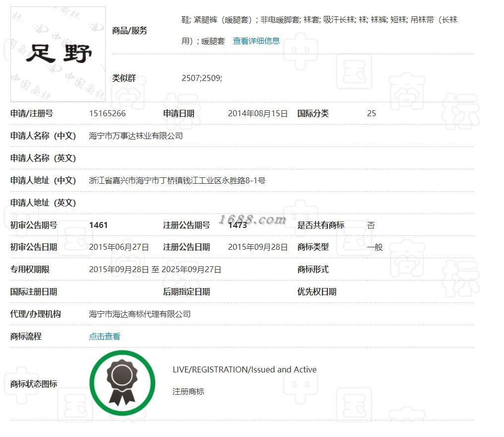Click the 代理/办理机构 label
The image size is (504, 437).
click(35, 314)
